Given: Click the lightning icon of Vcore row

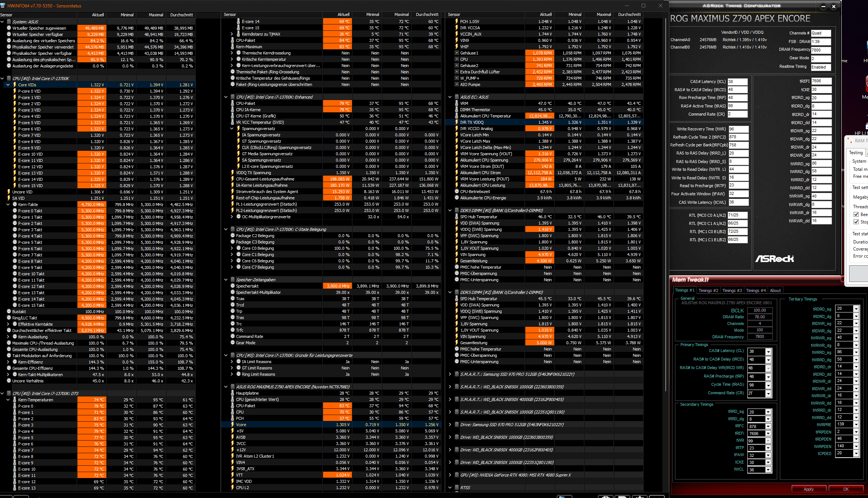Looking at the screenshot, I should point(233,425).
